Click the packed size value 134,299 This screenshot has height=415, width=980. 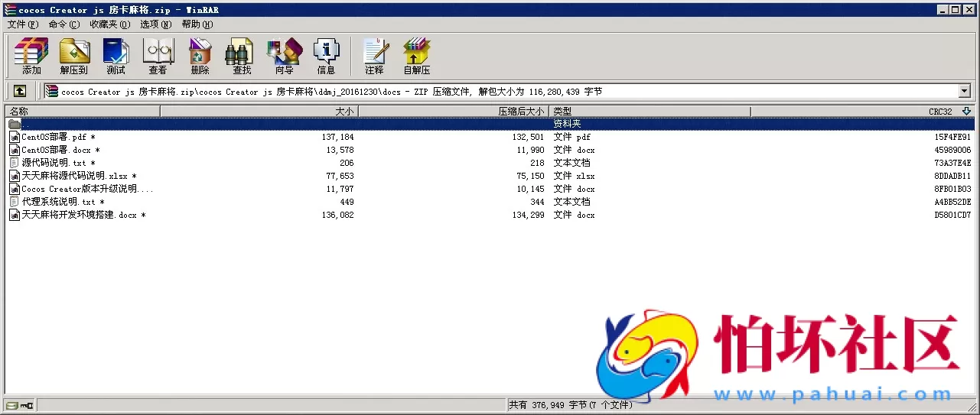click(x=528, y=215)
